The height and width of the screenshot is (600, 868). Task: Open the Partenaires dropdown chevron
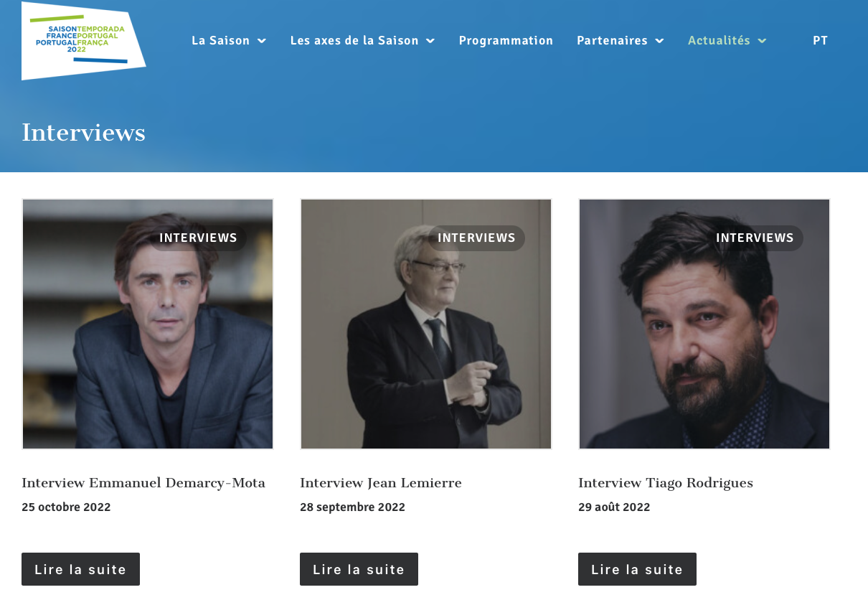pyautogui.click(x=659, y=41)
